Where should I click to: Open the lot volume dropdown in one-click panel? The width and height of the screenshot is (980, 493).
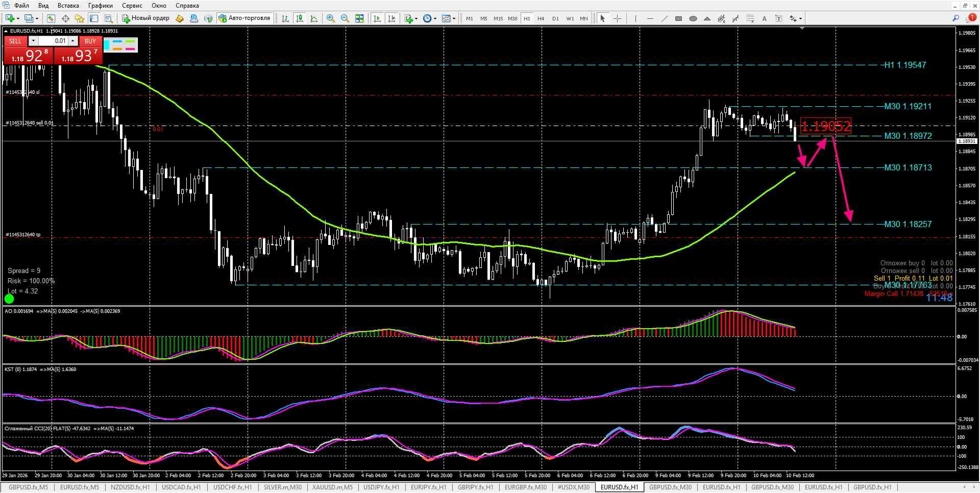(33, 41)
